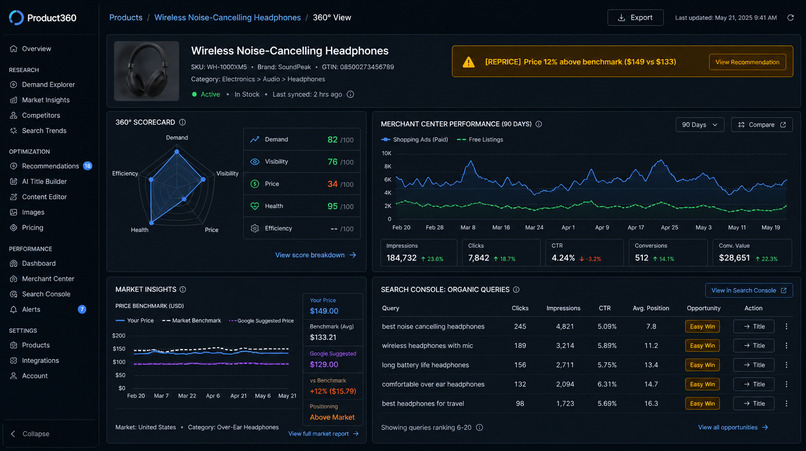Click the Price dollar icon in scorecard
This screenshot has height=451, width=806.
tap(254, 184)
